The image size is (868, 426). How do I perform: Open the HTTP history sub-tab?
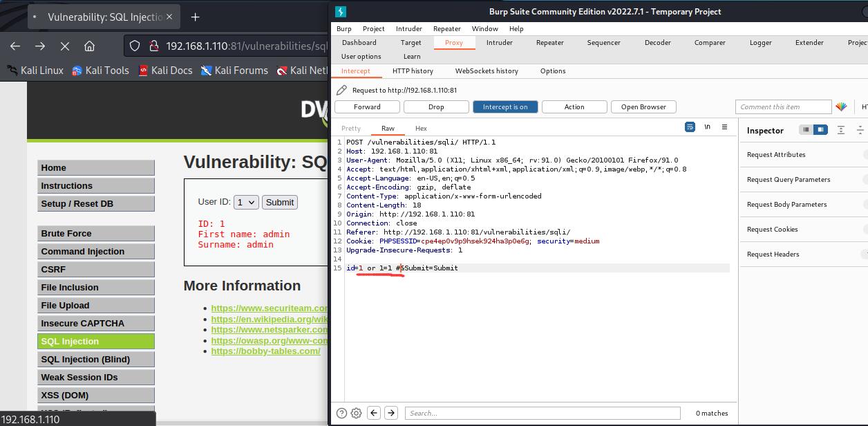413,71
